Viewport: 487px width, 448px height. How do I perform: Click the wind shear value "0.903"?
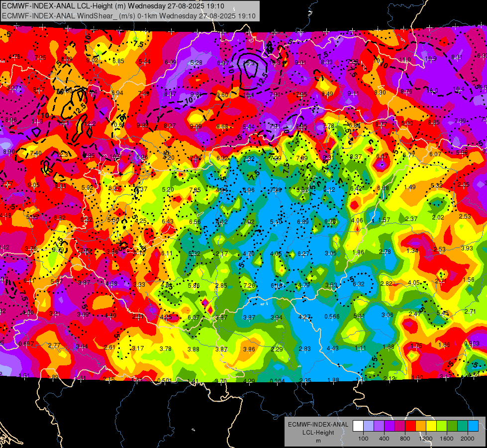pos(472,343)
